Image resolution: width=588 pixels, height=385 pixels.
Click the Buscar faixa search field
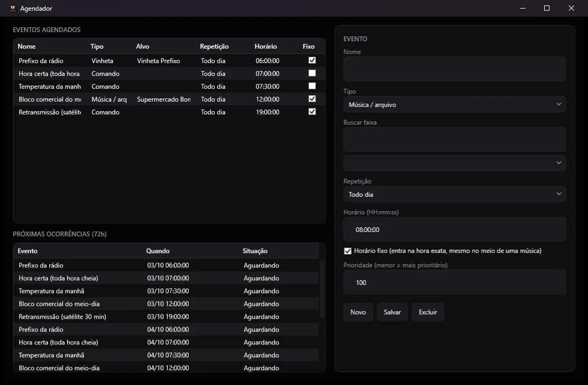(x=454, y=140)
